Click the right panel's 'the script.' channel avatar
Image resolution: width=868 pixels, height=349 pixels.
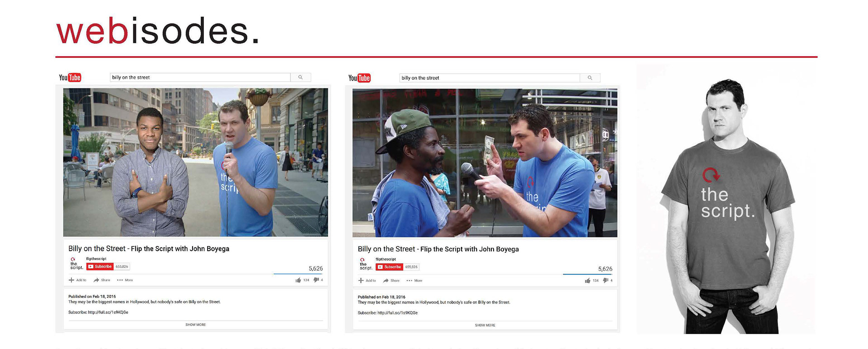pos(365,264)
